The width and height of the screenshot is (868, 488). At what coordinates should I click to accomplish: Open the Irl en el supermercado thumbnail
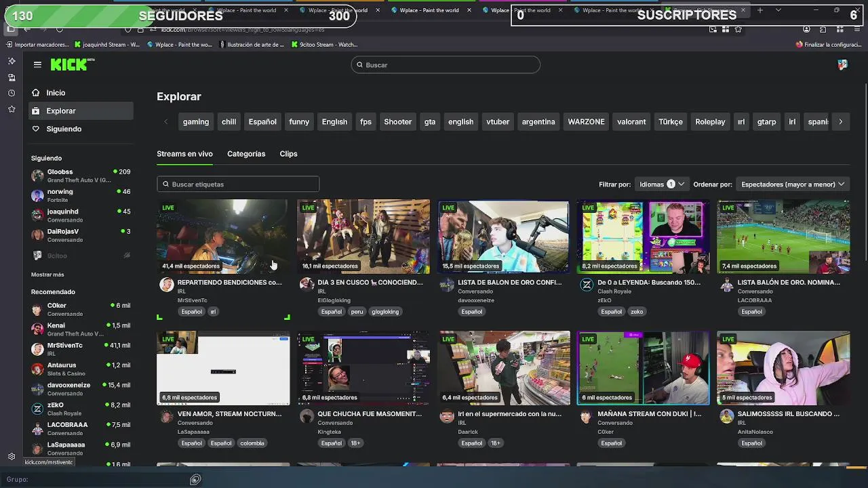(503, 368)
